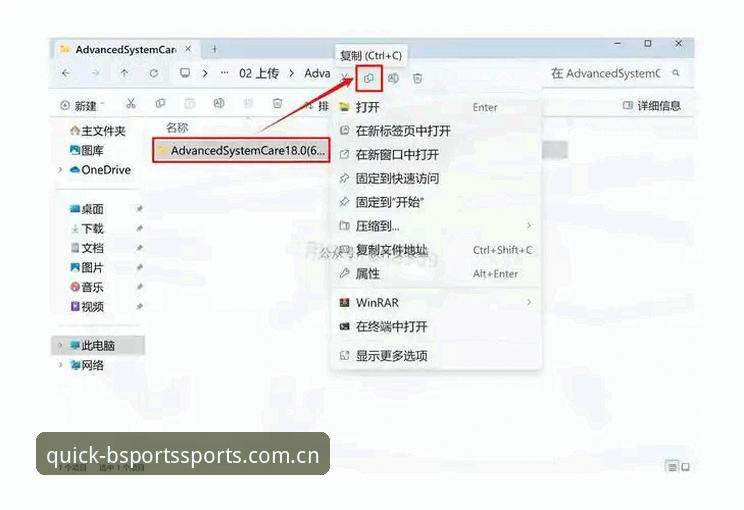Choose 在新标签页中打开

point(436,130)
